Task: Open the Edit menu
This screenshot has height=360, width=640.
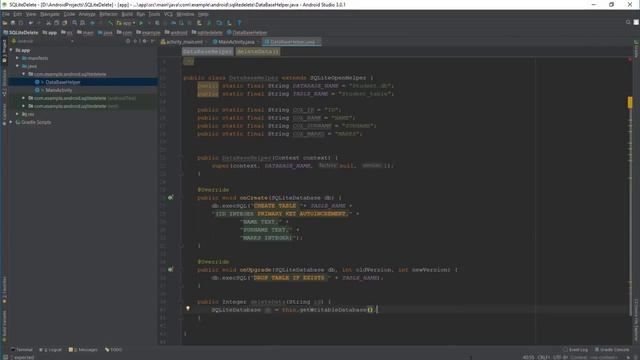Action: coord(18,14)
